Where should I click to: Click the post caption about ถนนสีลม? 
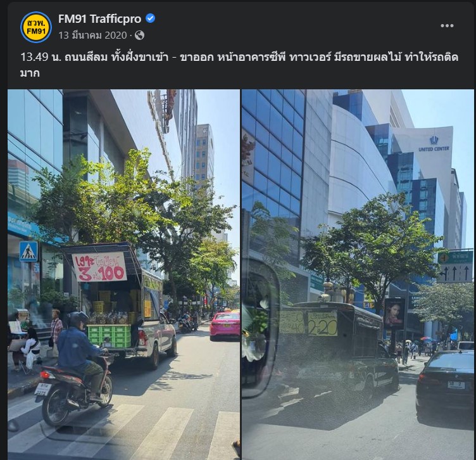pyautogui.click(x=239, y=65)
